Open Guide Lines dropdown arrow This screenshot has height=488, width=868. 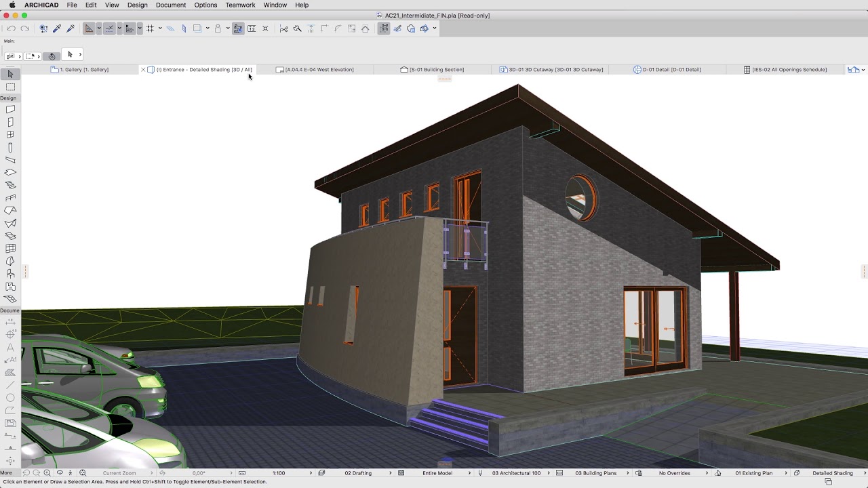[x=99, y=28]
